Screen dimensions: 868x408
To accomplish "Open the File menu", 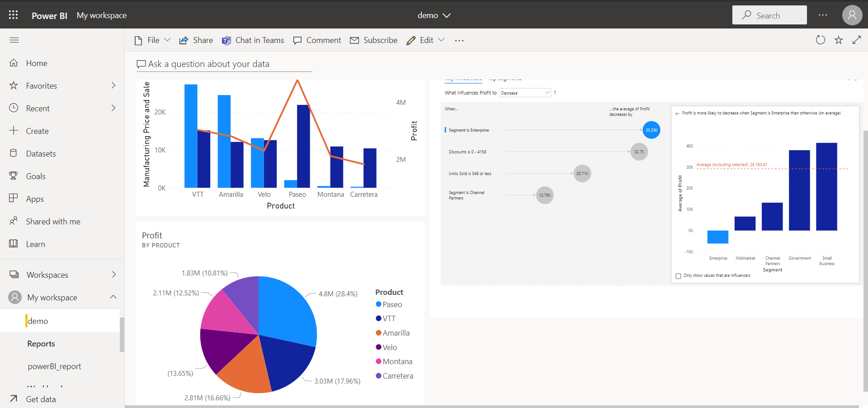I will pyautogui.click(x=153, y=40).
